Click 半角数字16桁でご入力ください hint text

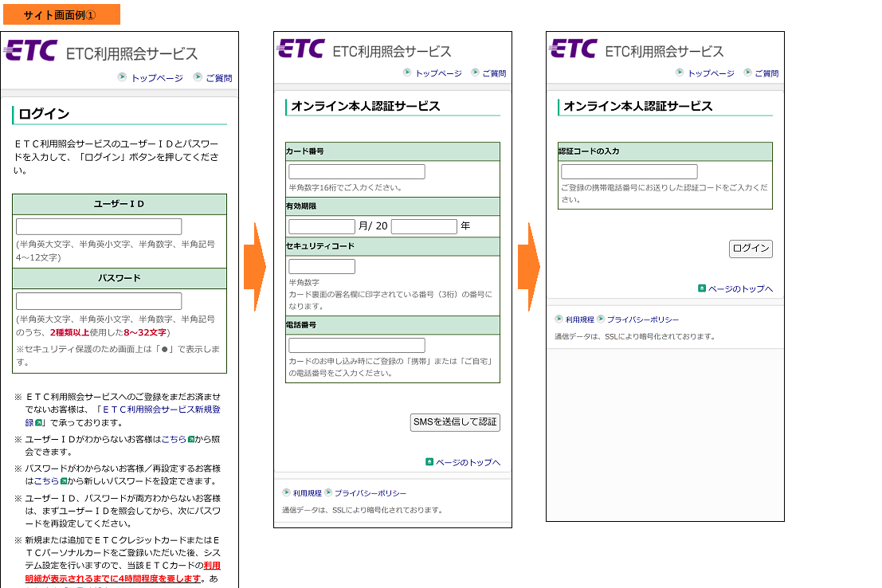click(346, 187)
